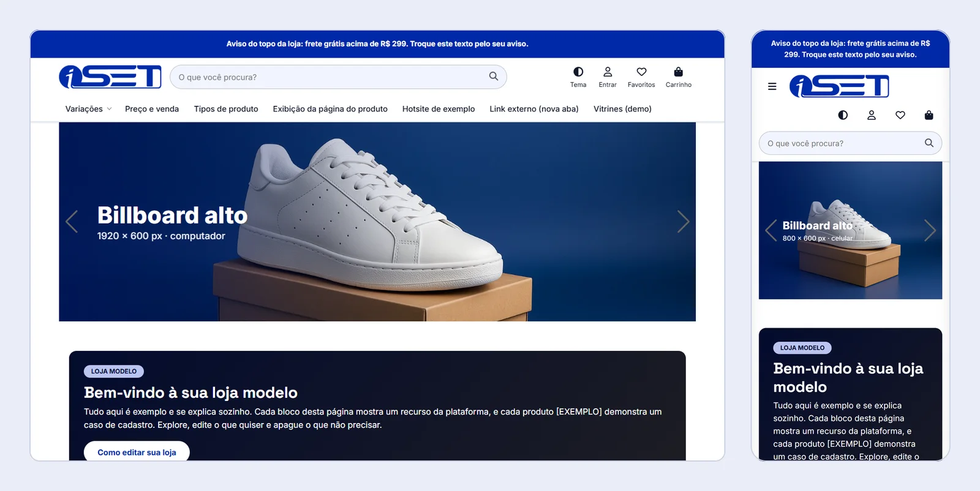
Task: Click the desktop sneaker billboard image
Action: click(377, 222)
